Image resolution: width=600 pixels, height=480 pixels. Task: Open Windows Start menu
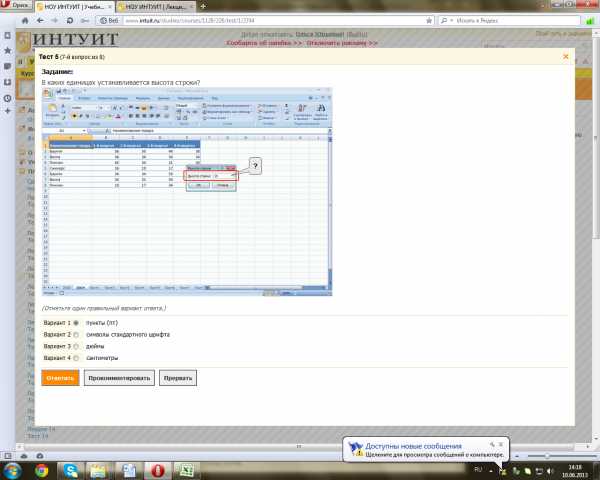pyautogui.click(x=11, y=470)
